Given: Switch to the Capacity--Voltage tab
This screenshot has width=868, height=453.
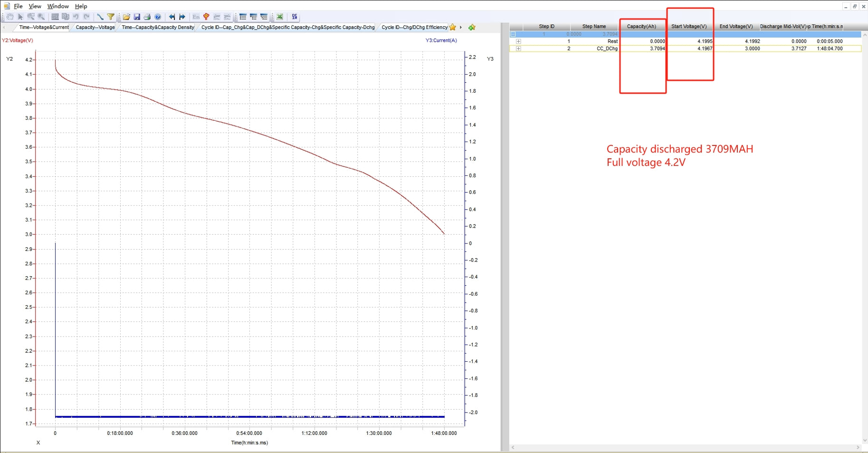Looking at the screenshot, I should coord(95,27).
